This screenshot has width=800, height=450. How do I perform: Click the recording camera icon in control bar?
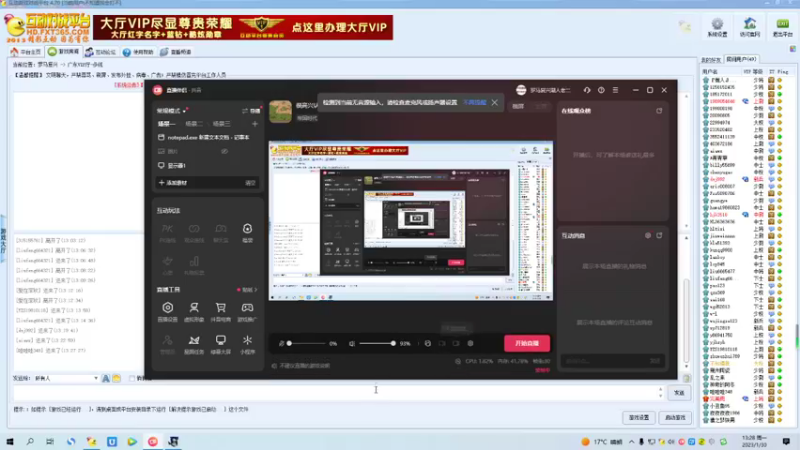coord(442,343)
